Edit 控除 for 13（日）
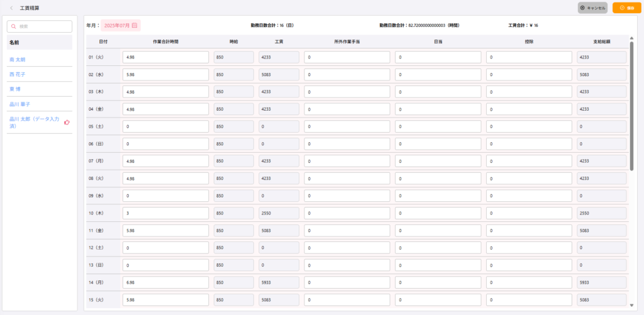644x315 pixels. 529,265
